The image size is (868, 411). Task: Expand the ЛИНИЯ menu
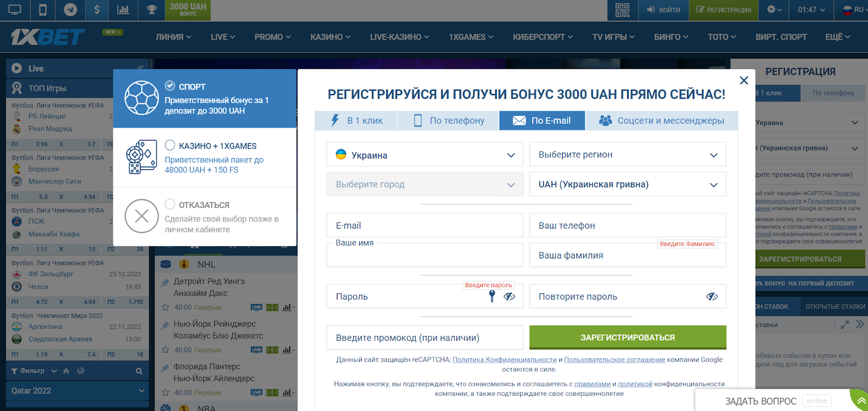[x=174, y=37]
